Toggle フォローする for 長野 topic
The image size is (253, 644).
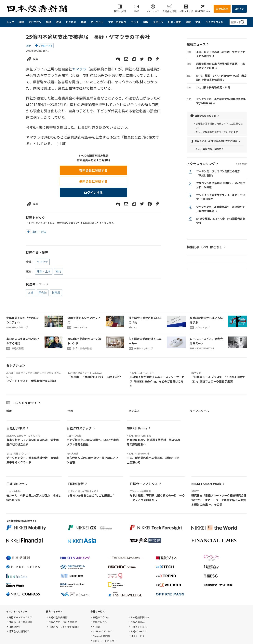click(x=44, y=46)
